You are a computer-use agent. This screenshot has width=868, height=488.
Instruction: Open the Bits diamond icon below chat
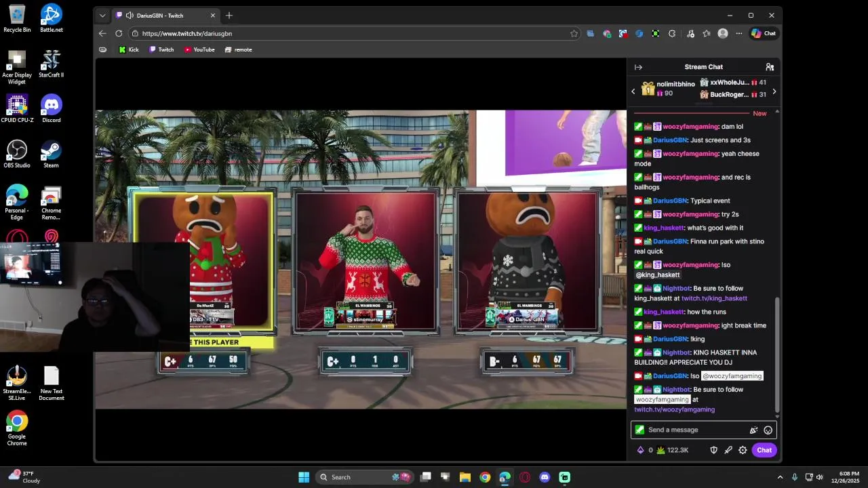(x=640, y=450)
